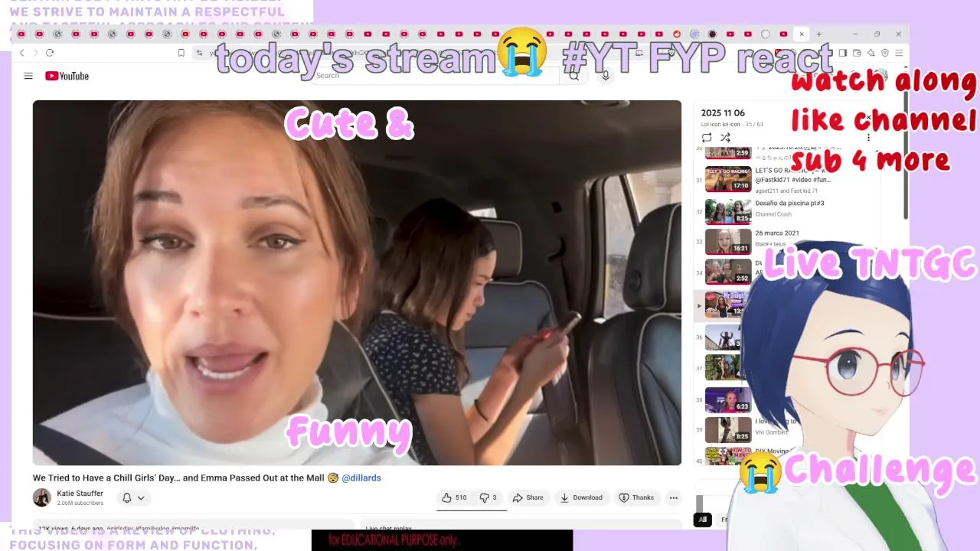Open the 2025 11 06 playlist title
The height and width of the screenshot is (551, 980).
(723, 112)
